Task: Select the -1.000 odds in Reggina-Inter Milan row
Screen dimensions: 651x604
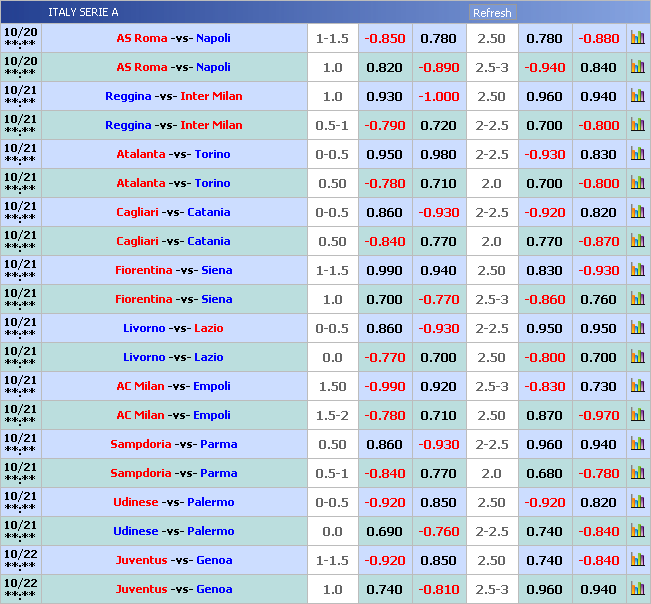Action: coord(438,97)
